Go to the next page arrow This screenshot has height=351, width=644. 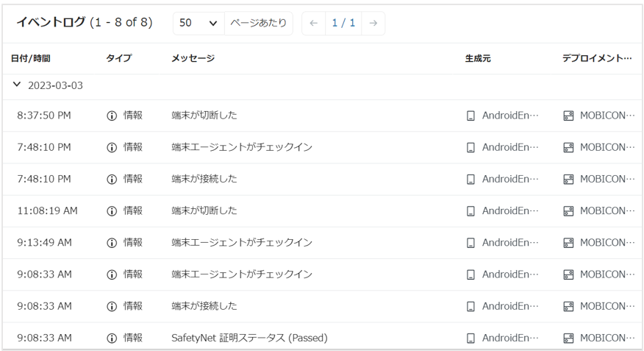pyautogui.click(x=373, y=24)
